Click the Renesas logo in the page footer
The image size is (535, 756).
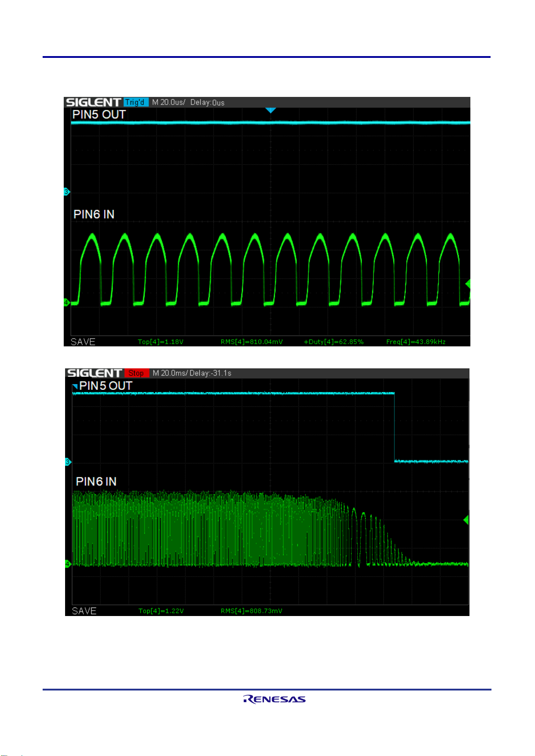(x=274, y=699)
